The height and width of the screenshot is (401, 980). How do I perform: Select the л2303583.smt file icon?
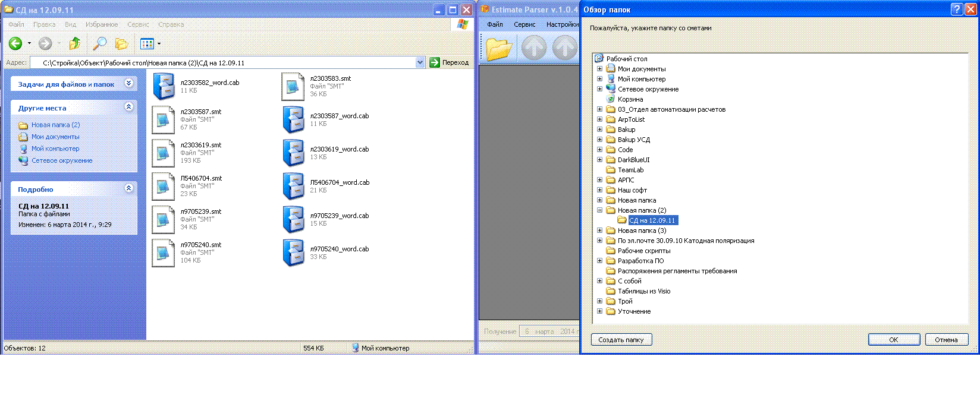click(293, 87)
